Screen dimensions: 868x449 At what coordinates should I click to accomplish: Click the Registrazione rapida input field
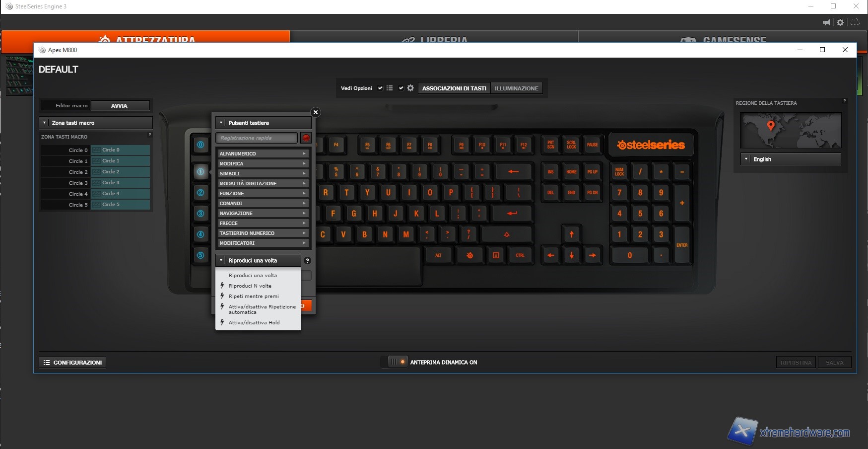[x=257, y=138]
